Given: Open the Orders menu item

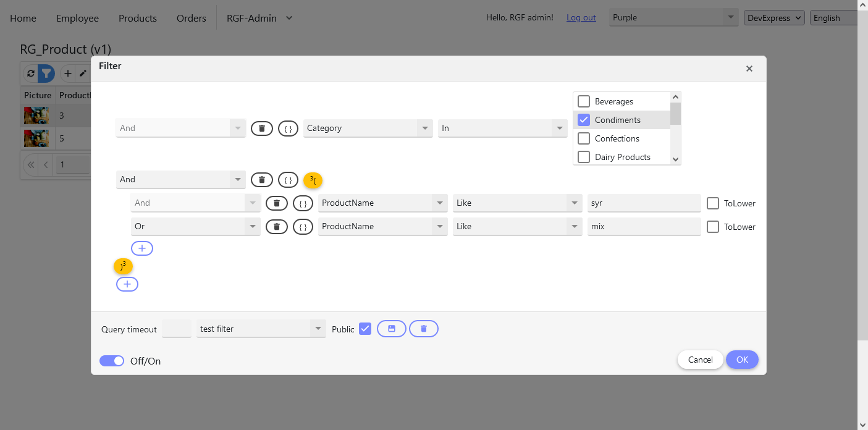Looking at the screenshot, I should pos(192,18).
